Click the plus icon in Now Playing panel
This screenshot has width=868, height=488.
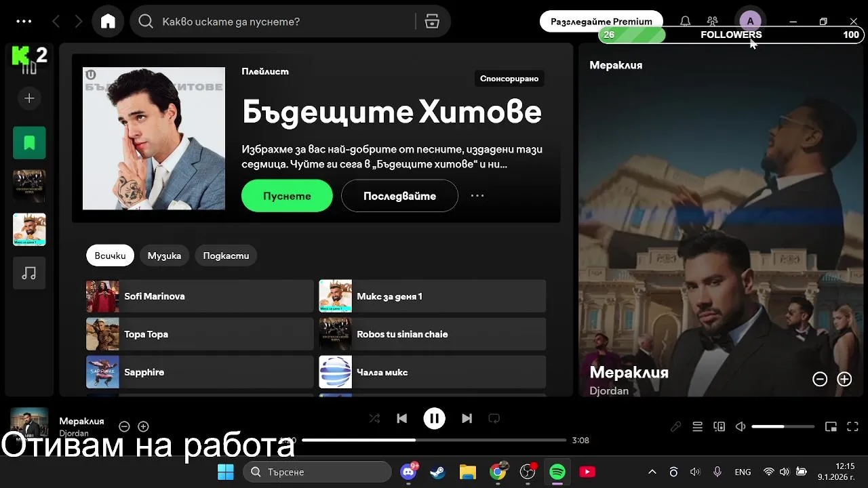click(x=844, y=380)
